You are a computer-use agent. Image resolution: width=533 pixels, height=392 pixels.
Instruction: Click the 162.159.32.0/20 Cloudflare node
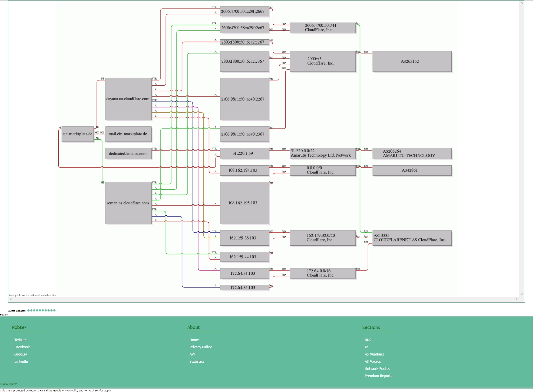coord(323,238)
